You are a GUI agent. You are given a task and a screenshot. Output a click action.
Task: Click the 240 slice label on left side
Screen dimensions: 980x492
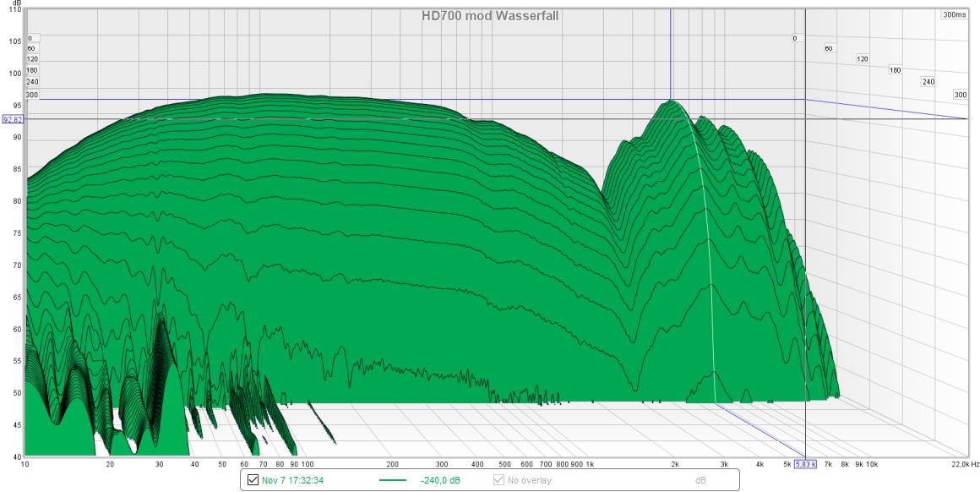pos(33,79)
